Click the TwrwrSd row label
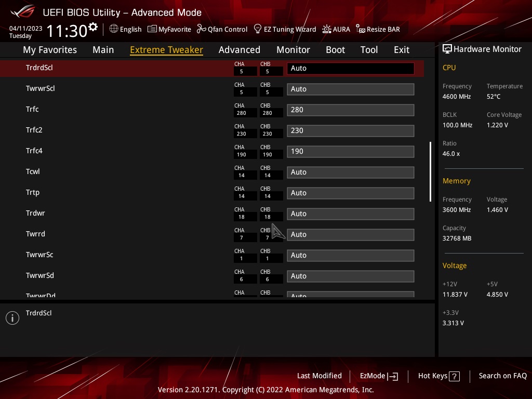 [39, 275]
